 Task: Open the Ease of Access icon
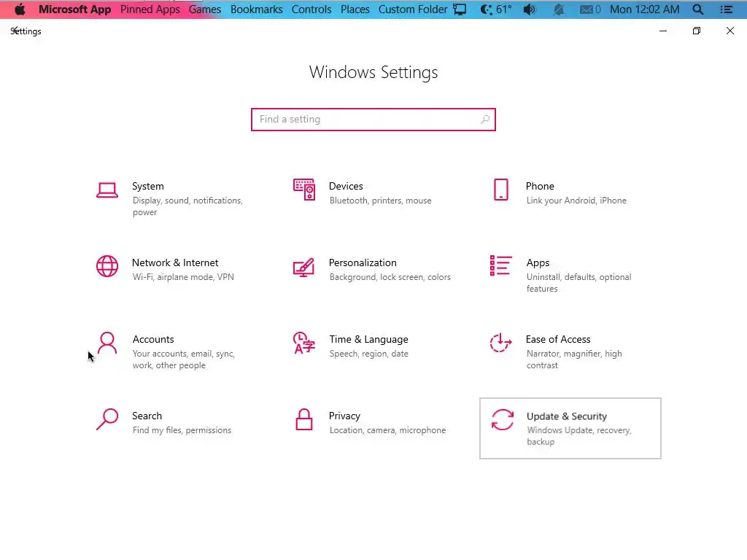click(500, 343)
